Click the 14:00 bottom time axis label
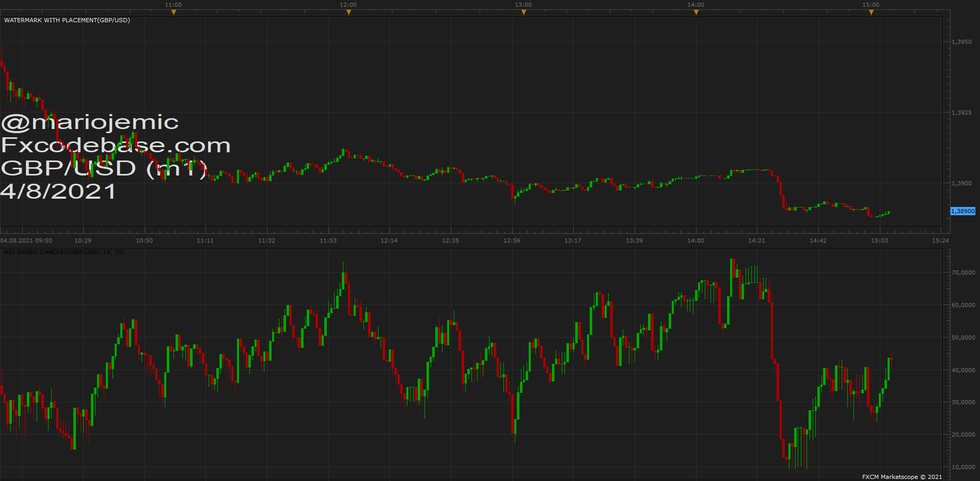The height and width of the screenshot is (481, 980). (x=696, y=241)
